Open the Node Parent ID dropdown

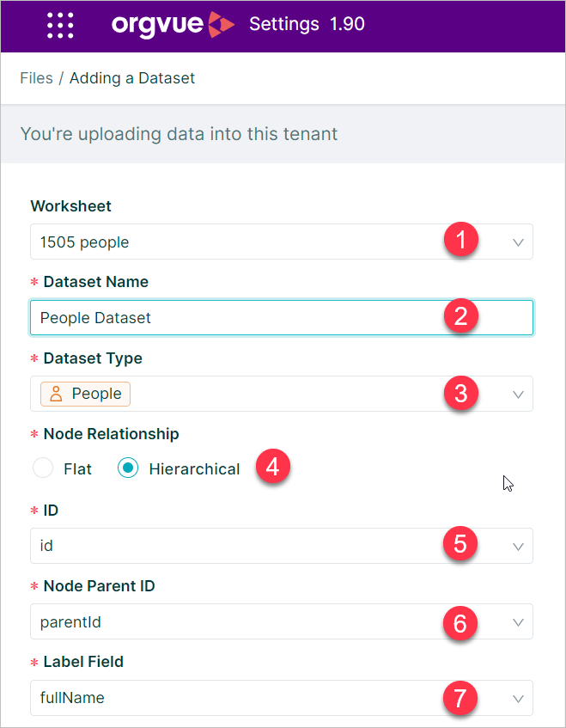(518, 621)
